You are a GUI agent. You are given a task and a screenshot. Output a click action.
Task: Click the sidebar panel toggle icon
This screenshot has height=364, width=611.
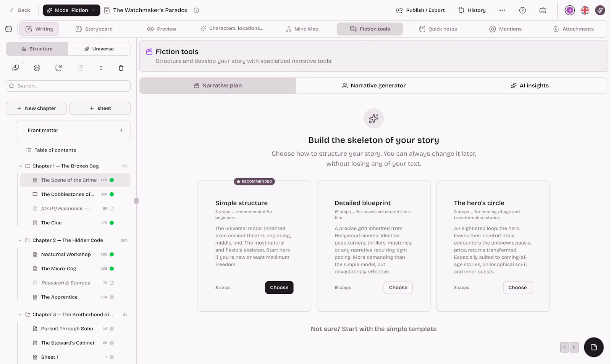pos(9,29)
